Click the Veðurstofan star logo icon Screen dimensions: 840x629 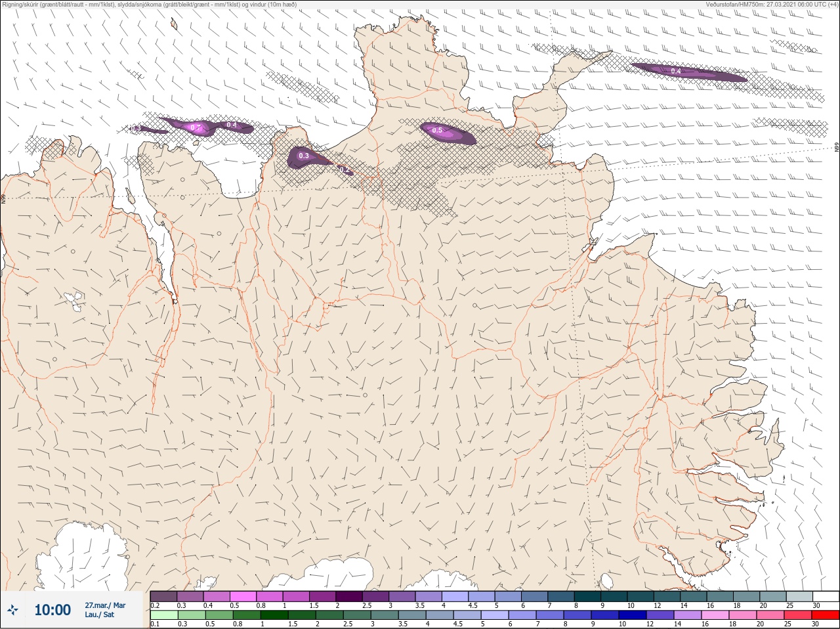(12, 611)
